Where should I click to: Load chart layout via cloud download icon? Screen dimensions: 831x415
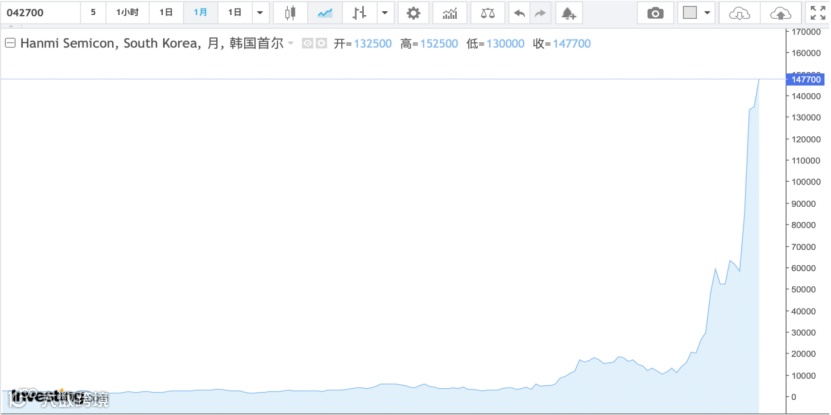tap(739, 13)
